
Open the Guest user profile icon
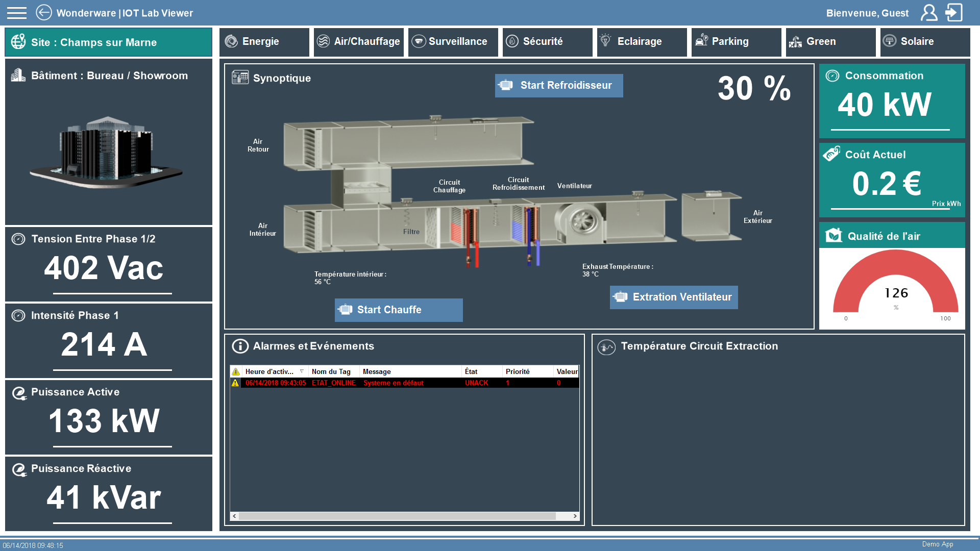[929, 13]
